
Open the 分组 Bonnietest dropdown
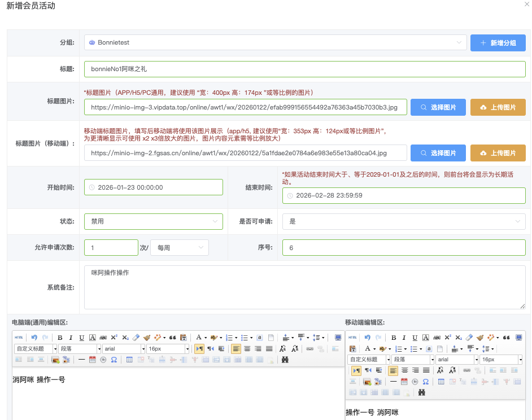(x=275, y=42)
